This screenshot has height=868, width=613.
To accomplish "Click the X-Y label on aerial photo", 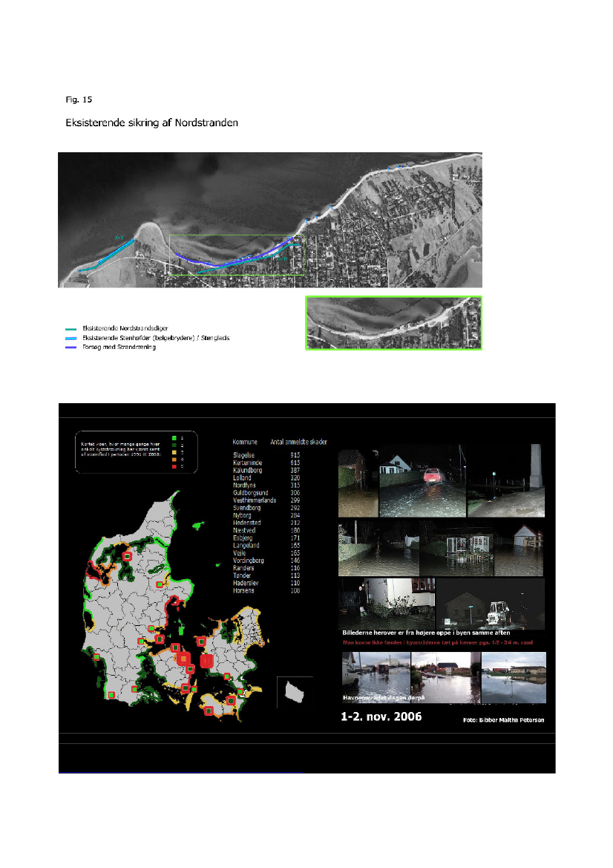I will point(119,237).
